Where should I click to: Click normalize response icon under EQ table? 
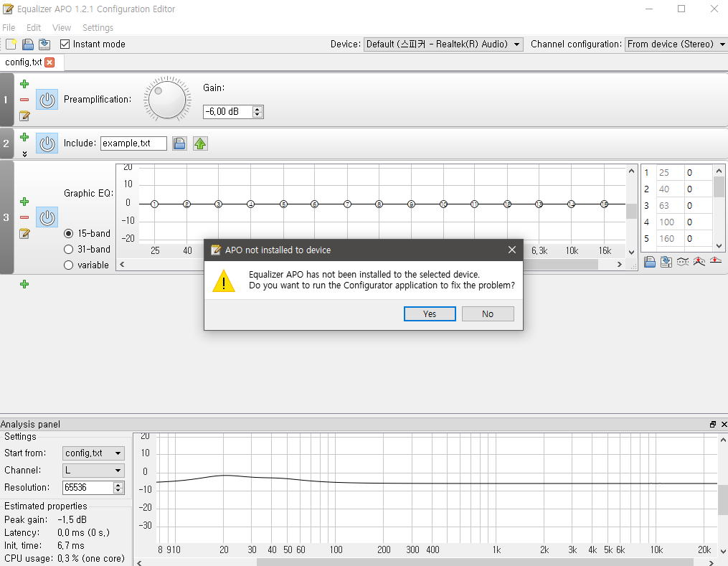click(x=699, y=262)
